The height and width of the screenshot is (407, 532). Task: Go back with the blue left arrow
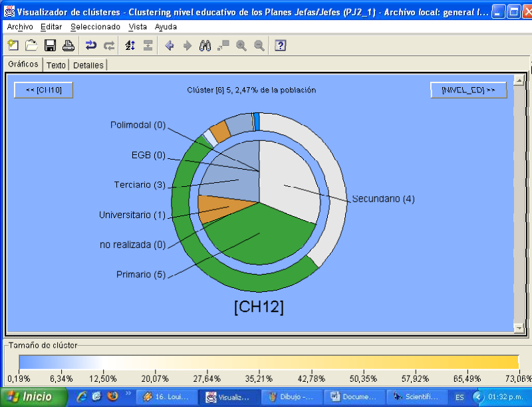click(x=170, y=45)
